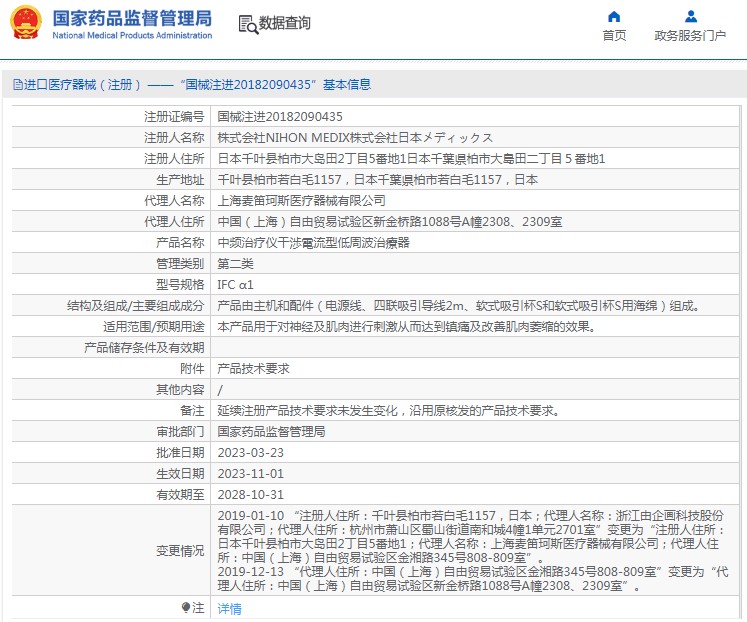
Task: Go to 首页 link
Action: [614, 36]
